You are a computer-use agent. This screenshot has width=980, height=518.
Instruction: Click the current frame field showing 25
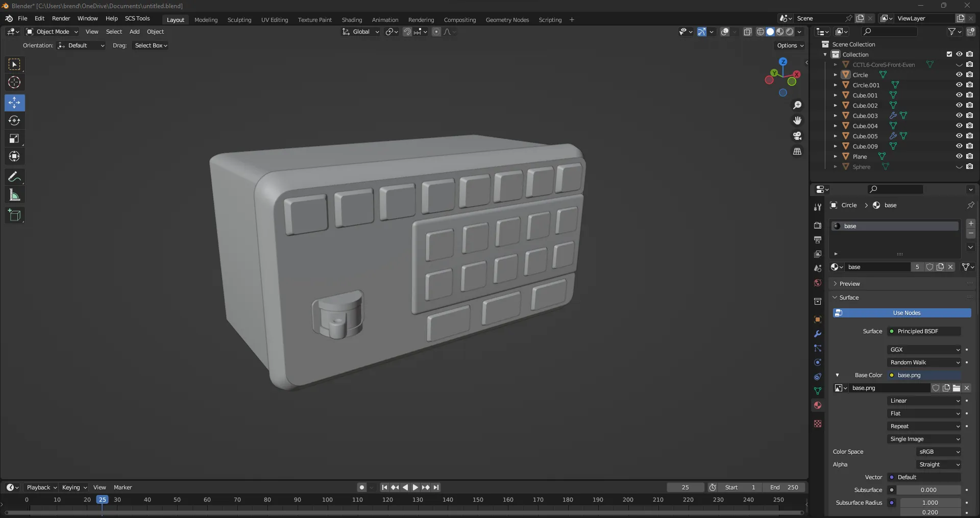[x=685, y=487]
